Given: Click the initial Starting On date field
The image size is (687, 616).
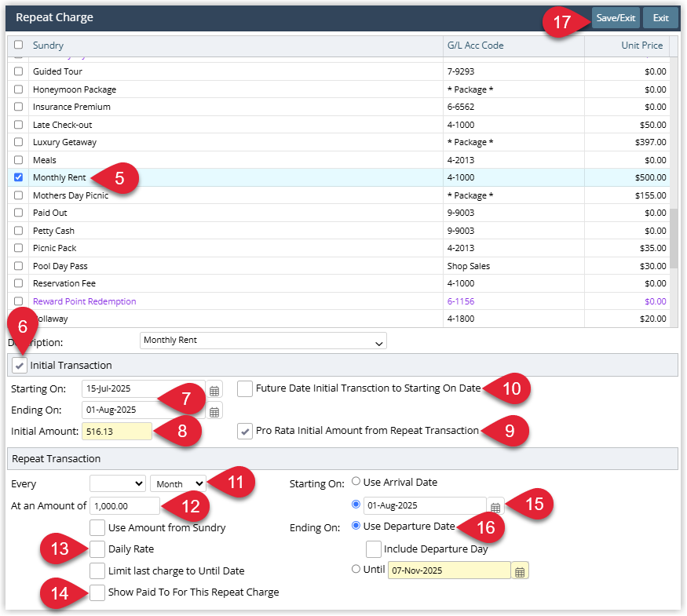Looking at the screenshot, I should pos(143,388).
